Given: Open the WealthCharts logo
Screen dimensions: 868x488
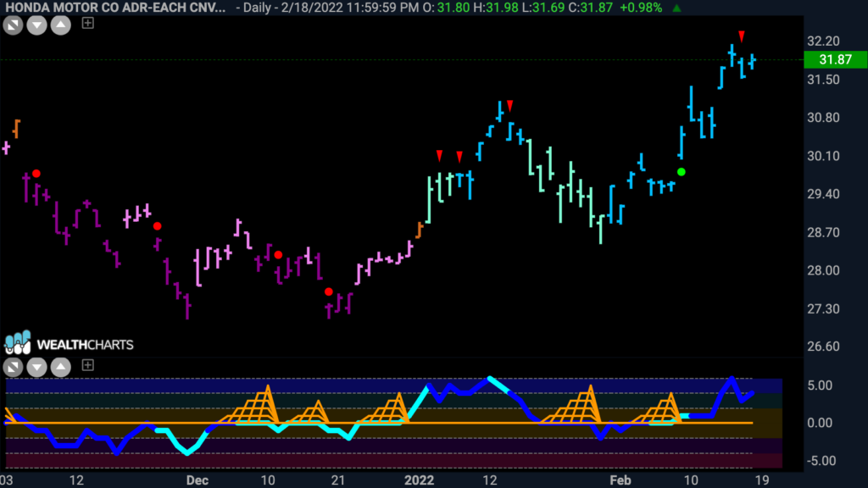Looking at the screenshot, I should tap(69, 344).
